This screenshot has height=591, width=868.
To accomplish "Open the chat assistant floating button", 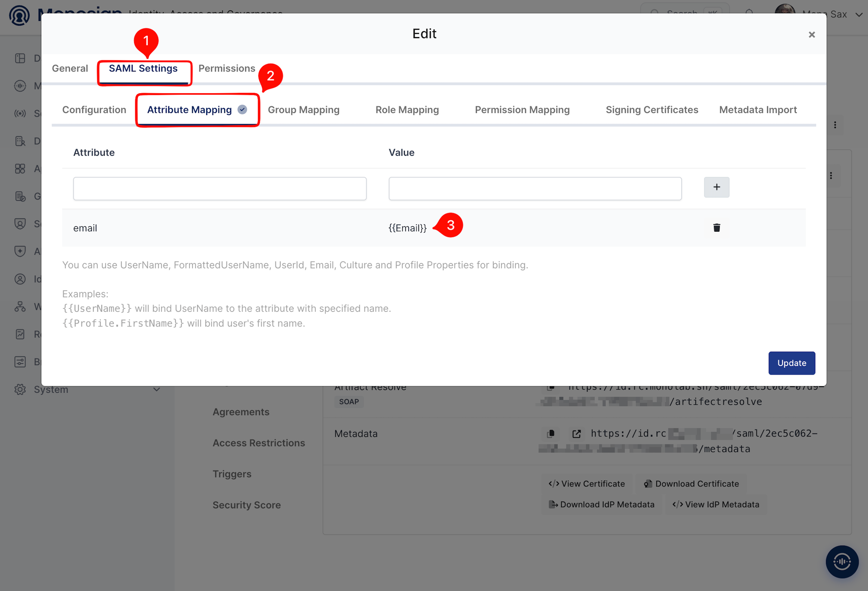I will coord(842,562).
